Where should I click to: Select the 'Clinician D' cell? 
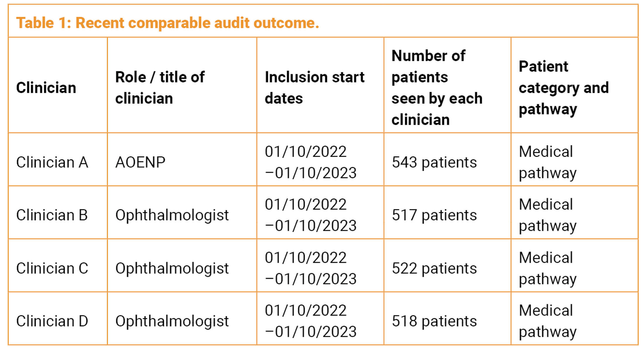[52, 321]
